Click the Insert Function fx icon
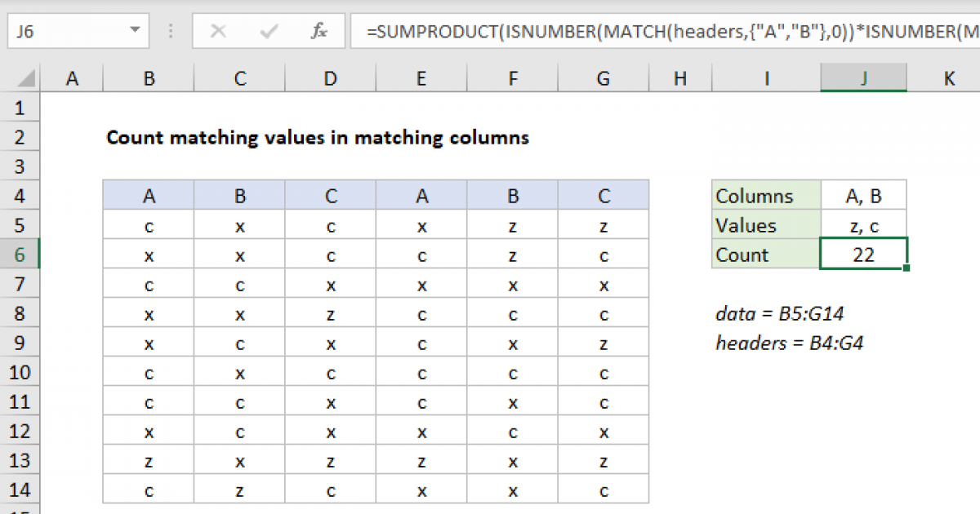The image size is (980, 514). click(x=319, y=32)
